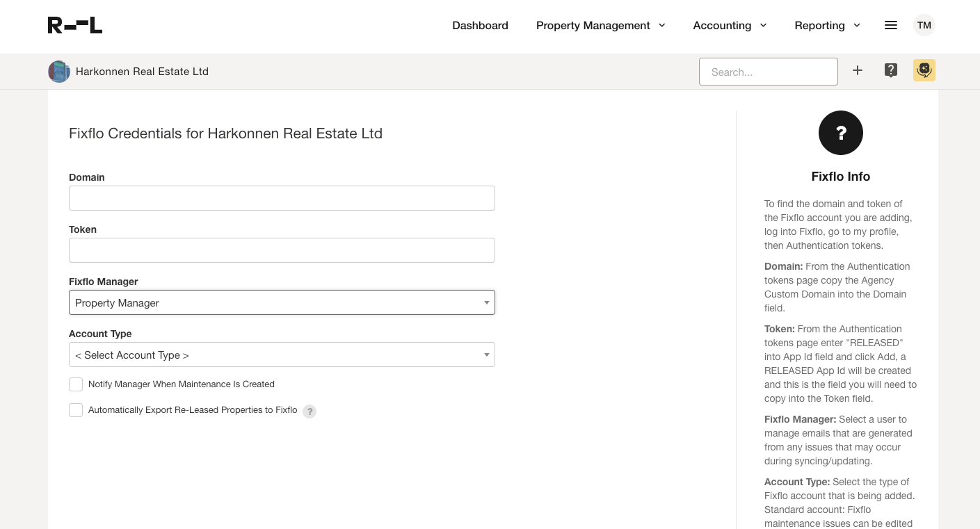The height and width of the screenshot is (529, 980).
Task: Enable Notify Manager When Maintenance Is Created
Action: click(76, 384)
